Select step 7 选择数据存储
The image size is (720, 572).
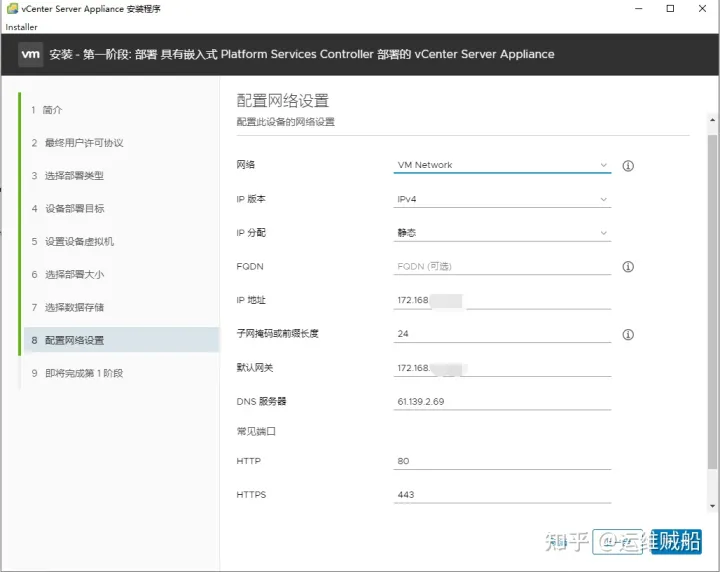click(x=73, y=307)
